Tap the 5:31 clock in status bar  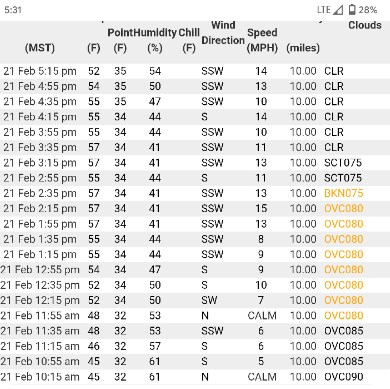click(x=13, y=10)
